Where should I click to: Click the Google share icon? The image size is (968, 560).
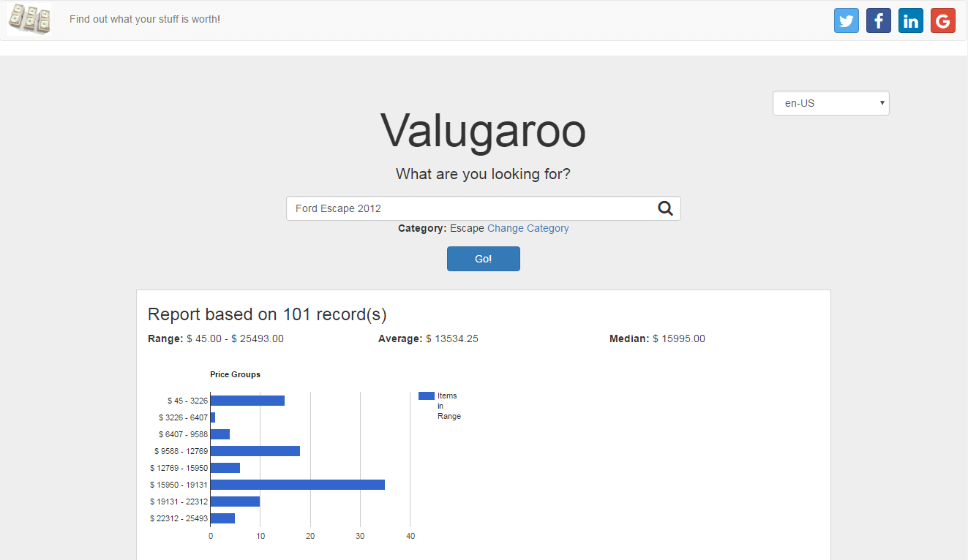click(943, 20)
